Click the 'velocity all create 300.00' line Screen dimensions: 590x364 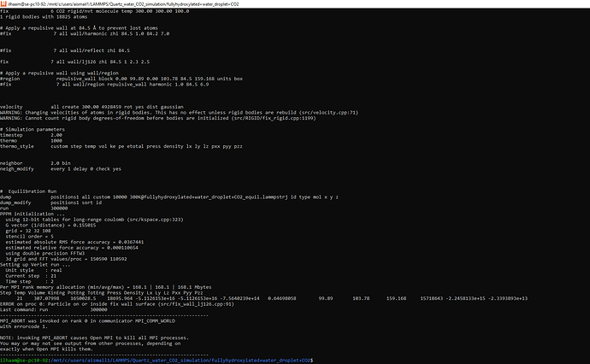pyautogui.click(x=91, y=107)
